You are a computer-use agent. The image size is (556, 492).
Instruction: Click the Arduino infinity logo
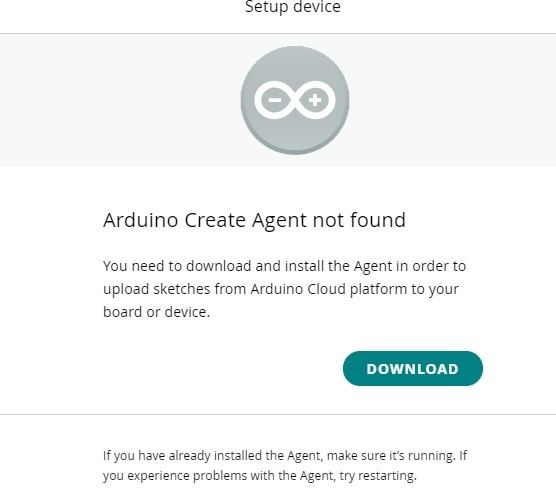click(295, 100)
